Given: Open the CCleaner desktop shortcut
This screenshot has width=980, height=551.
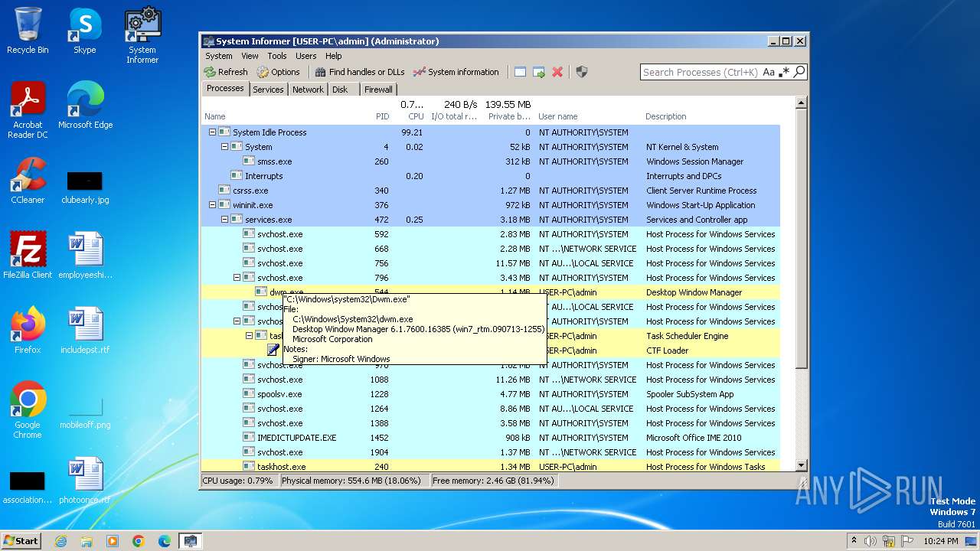Looking at the screenshot, I should 28,181.
